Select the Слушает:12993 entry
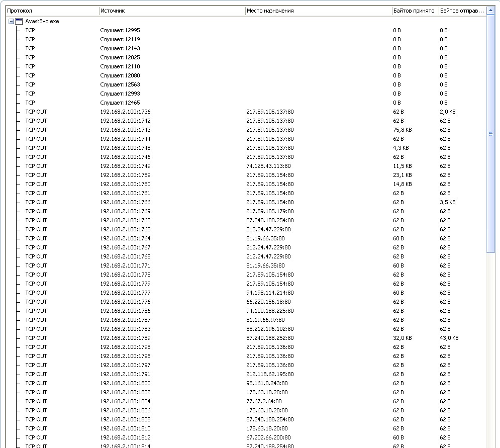This screenshot has width=500, height=448. (x=120, y=94)
